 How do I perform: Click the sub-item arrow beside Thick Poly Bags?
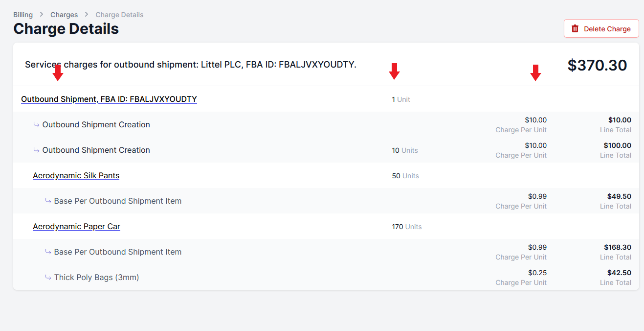(x=47, y=277)
